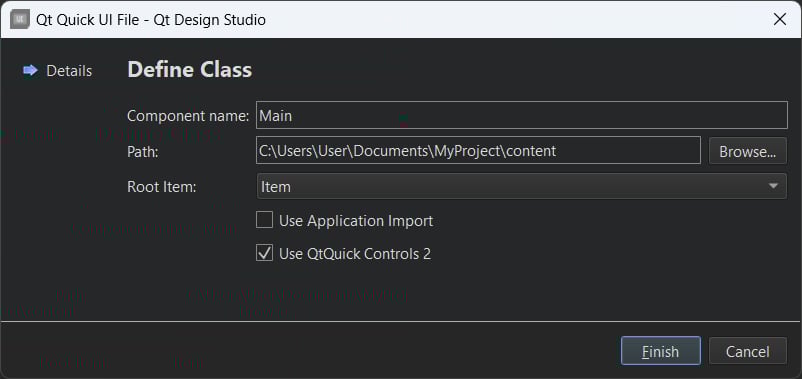Click the blue arrow beside Details
The image size is (802, 379).
[x=31, y=70]
